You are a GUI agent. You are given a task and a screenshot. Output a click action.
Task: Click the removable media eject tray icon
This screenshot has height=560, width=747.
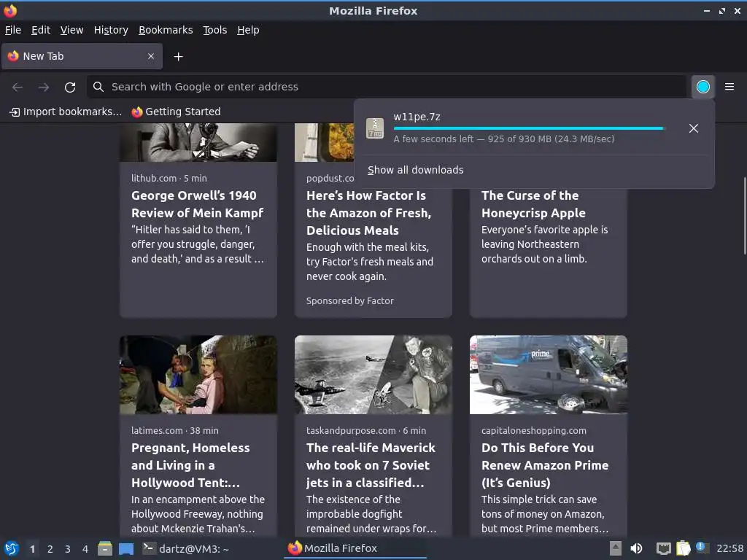[616, 548]
